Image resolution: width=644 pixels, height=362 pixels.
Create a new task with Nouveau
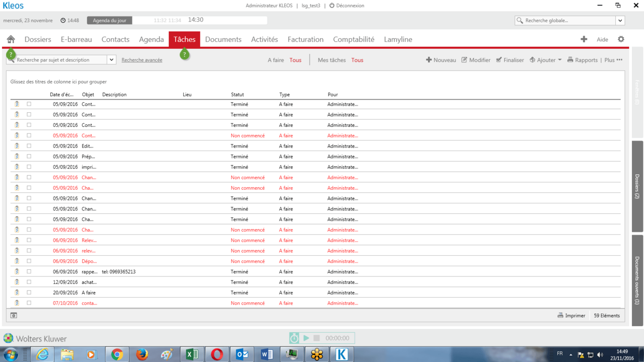tap(441, 60)
